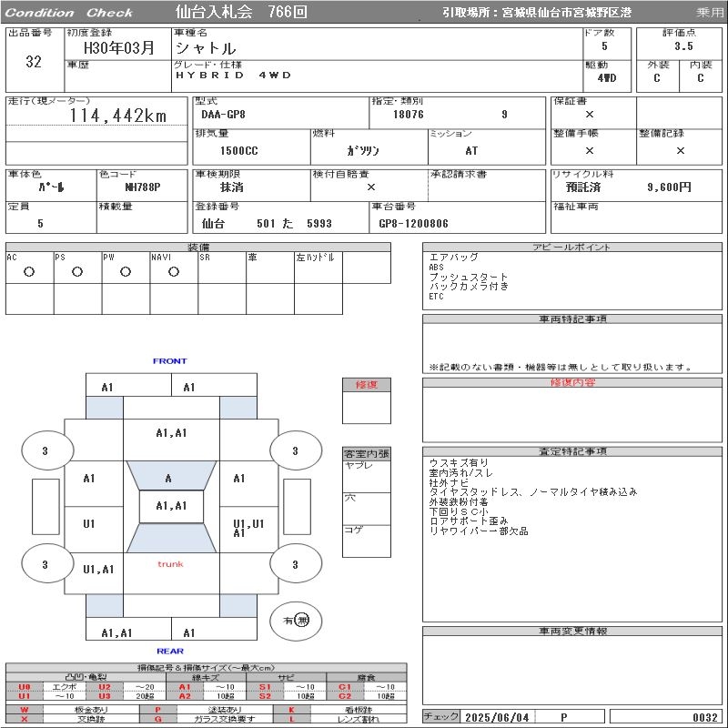The image size is (728, 728).
Task: Click the red 修復 box header
Action: tap(366, 385)
